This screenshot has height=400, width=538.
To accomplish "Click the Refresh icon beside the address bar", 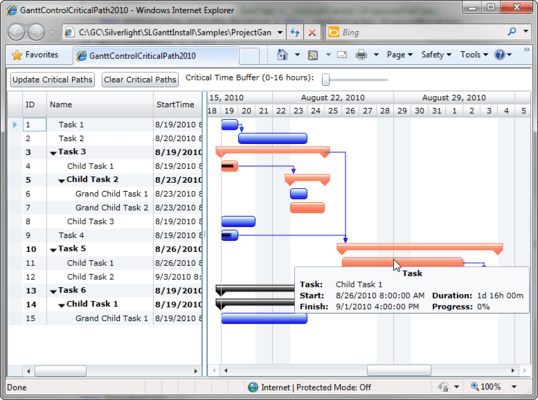I will 295,33.
